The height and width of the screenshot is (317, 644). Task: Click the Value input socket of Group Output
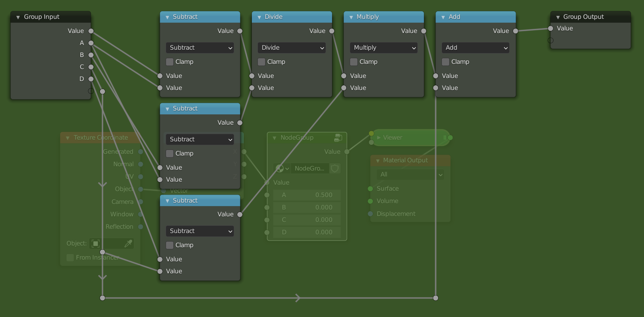[x=550, y=28]
